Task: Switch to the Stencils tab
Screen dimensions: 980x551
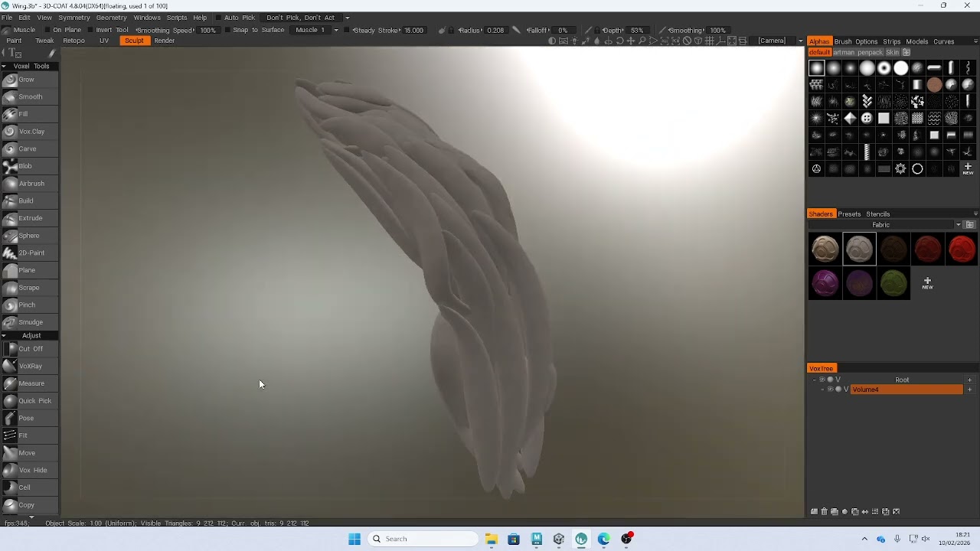Action: point(877,214)
